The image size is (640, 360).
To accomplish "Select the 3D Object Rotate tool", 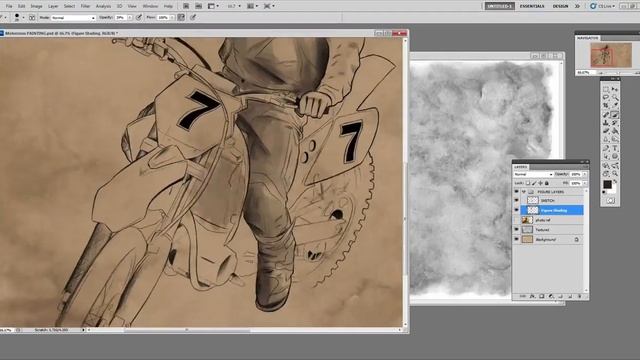I will point(606,166).
